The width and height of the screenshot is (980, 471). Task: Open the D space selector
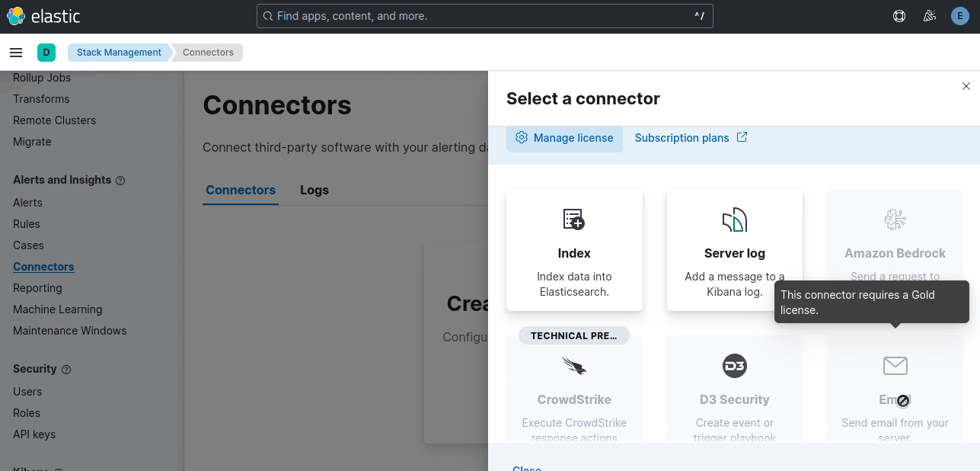pos(46,53)
